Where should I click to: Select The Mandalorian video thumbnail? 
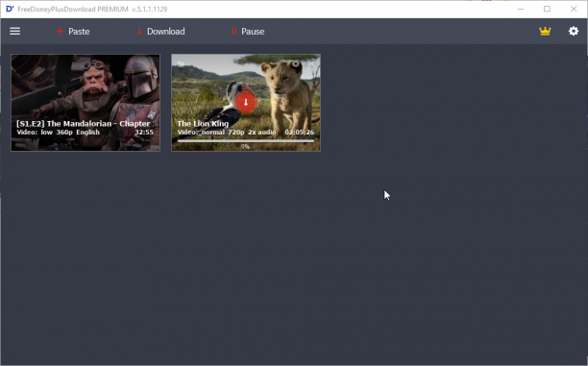[x=86, y=103]
